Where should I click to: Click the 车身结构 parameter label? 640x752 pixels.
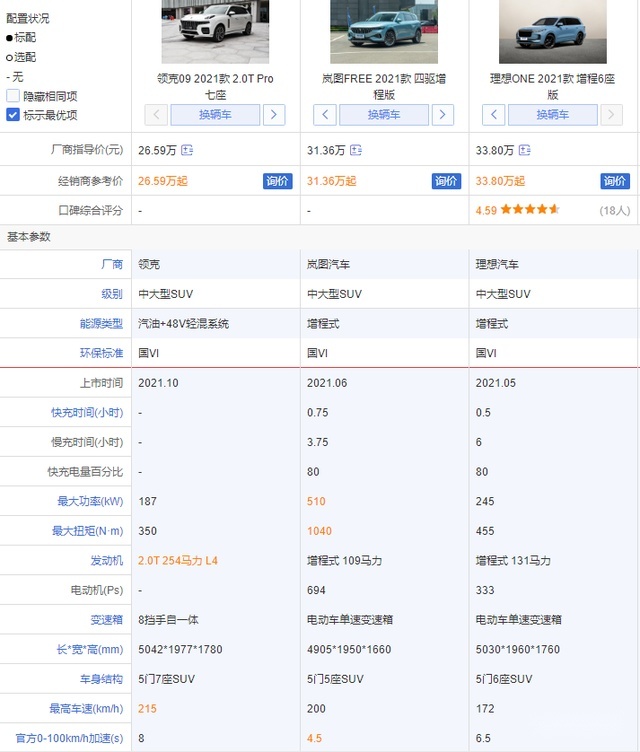pyautogui.click(x=101, y=679)
